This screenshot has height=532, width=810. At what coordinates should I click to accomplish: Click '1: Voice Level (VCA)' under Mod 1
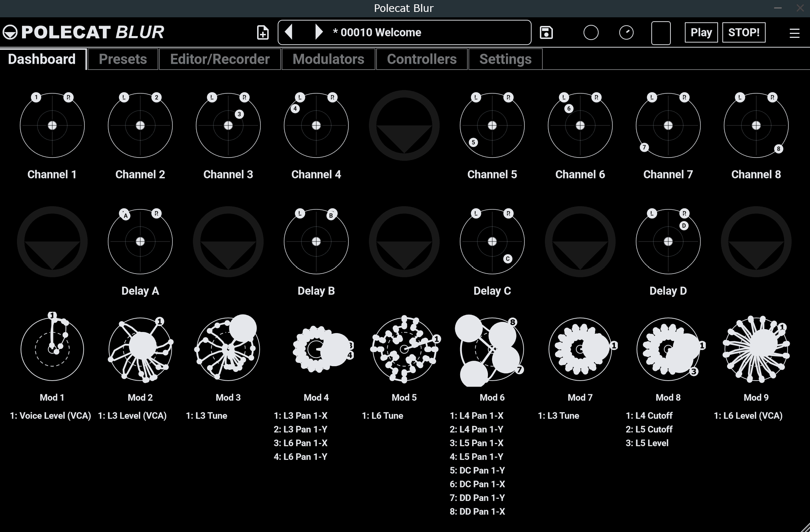click(50, 416)
